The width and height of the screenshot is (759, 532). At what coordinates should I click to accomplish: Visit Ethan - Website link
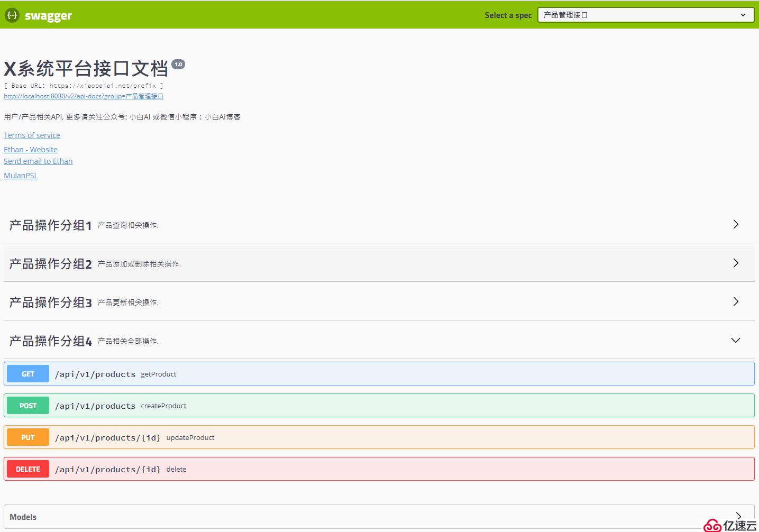pos(31,150)
